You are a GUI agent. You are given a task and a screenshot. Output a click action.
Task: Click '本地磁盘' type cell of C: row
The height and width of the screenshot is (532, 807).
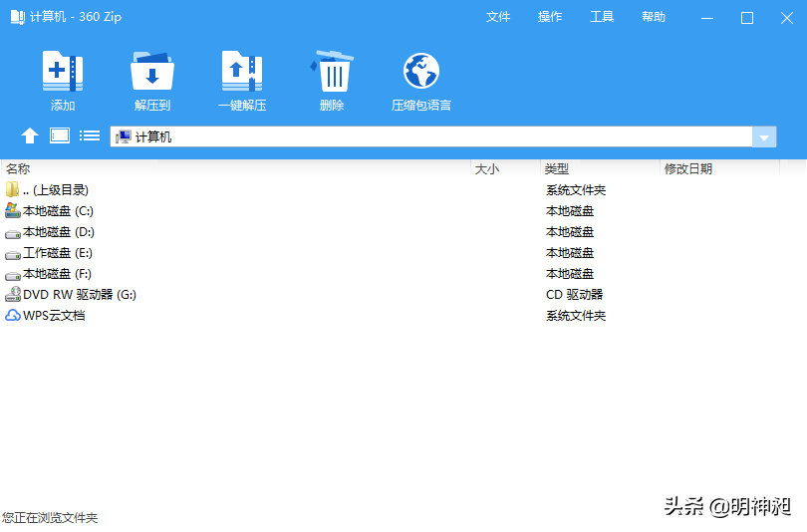click(570, 211)
